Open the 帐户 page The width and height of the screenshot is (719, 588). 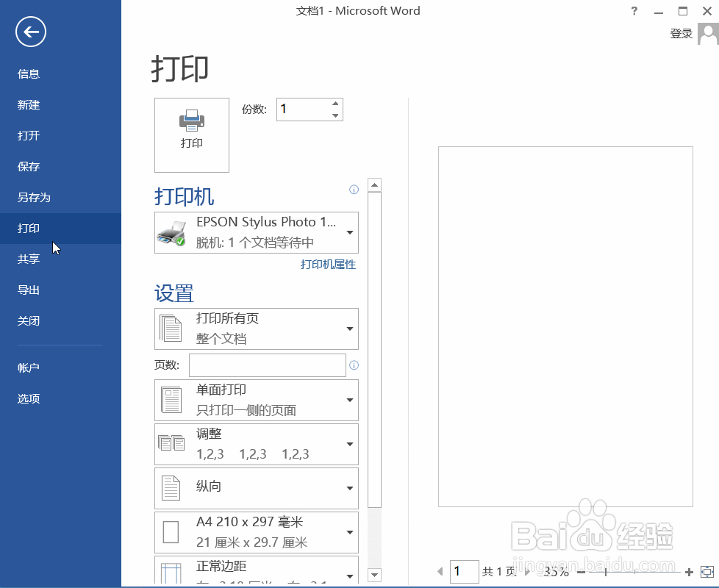pos(29,367)
